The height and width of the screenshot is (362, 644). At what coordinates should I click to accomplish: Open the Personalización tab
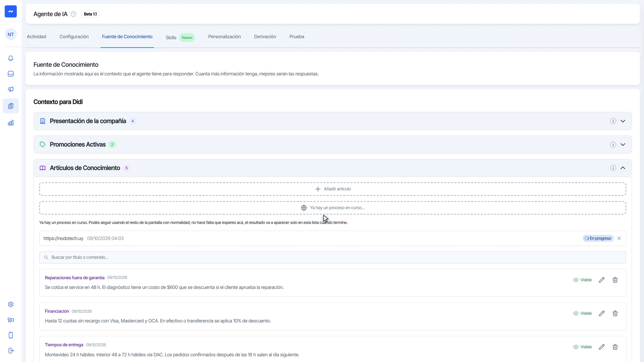point(224,37)
